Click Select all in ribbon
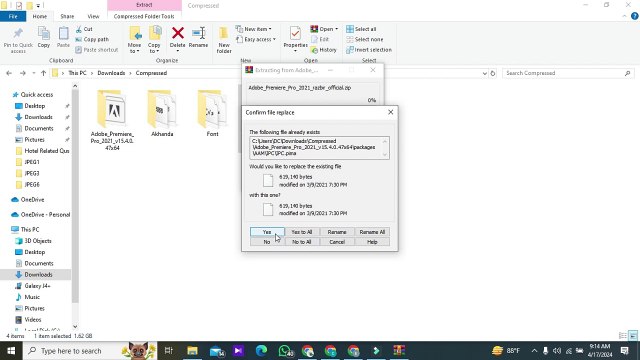Viewport: 640px width, 360px height. pos(361,29)
